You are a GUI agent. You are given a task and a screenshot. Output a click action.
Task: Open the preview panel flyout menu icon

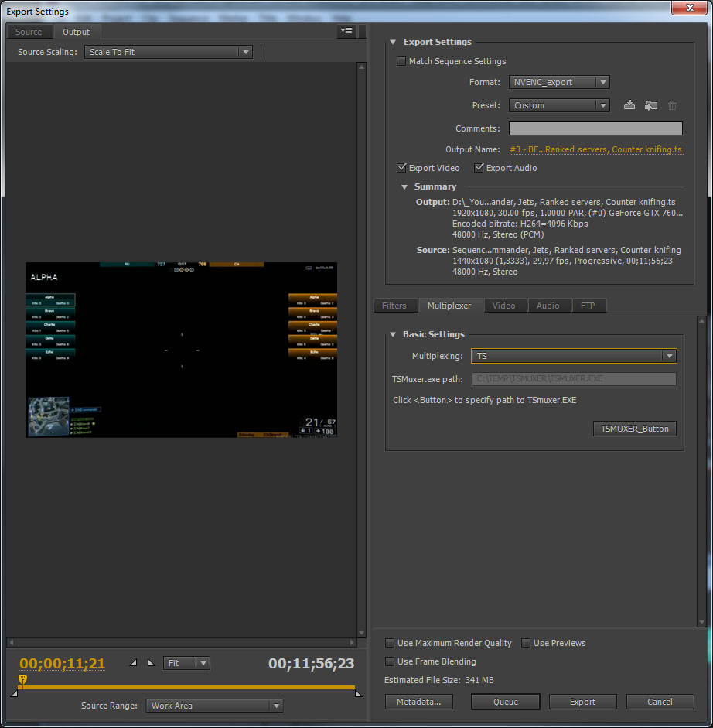point(346,31)
